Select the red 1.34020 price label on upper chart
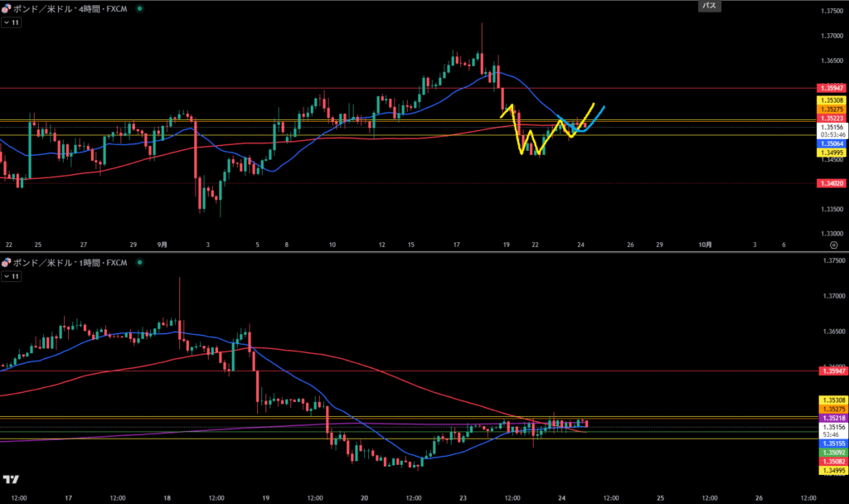This screenshot has width=849, height=504. pyautogui.click(x=831, y=183)
